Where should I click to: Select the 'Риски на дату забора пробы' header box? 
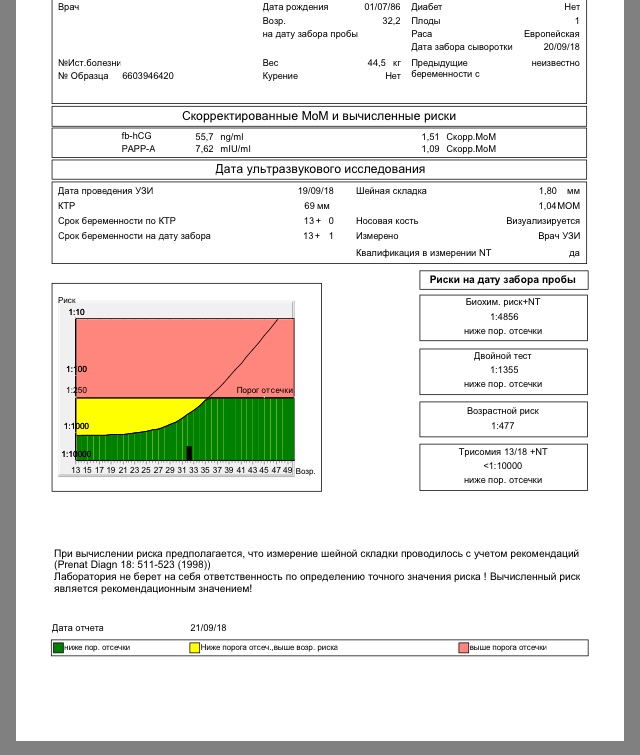coord(502,280)
